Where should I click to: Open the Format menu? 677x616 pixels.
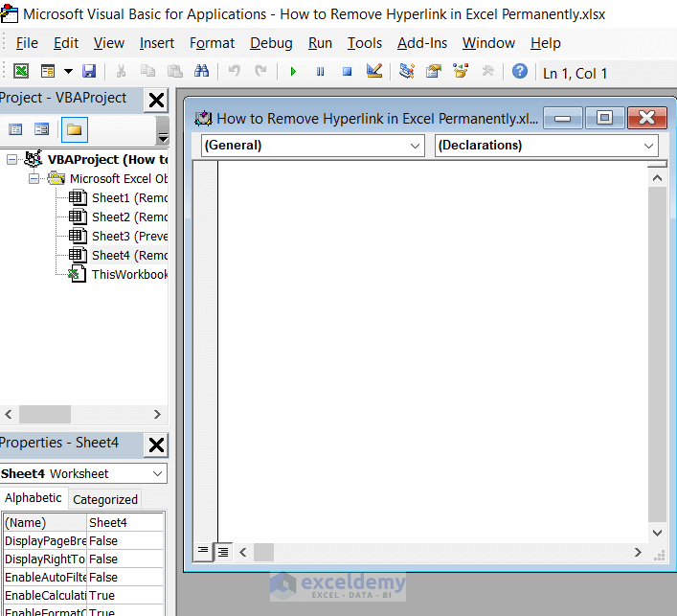(x=212, y=43)
